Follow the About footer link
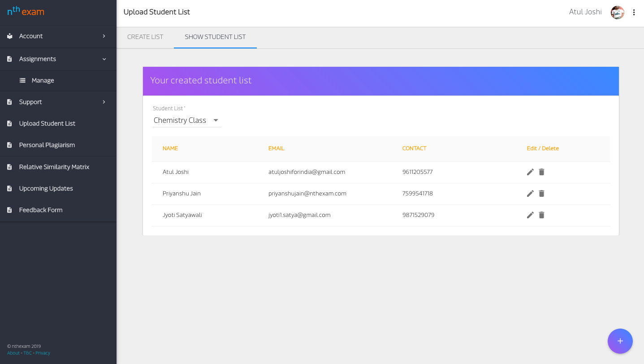Viewport: 644px width, 364px height. coord(13,353)
